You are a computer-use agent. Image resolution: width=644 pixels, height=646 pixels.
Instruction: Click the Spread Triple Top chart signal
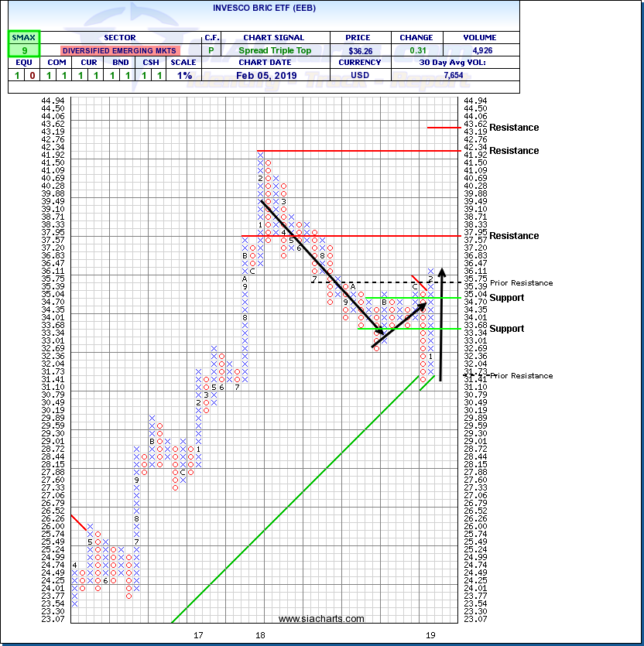click(x=275, y=50)
